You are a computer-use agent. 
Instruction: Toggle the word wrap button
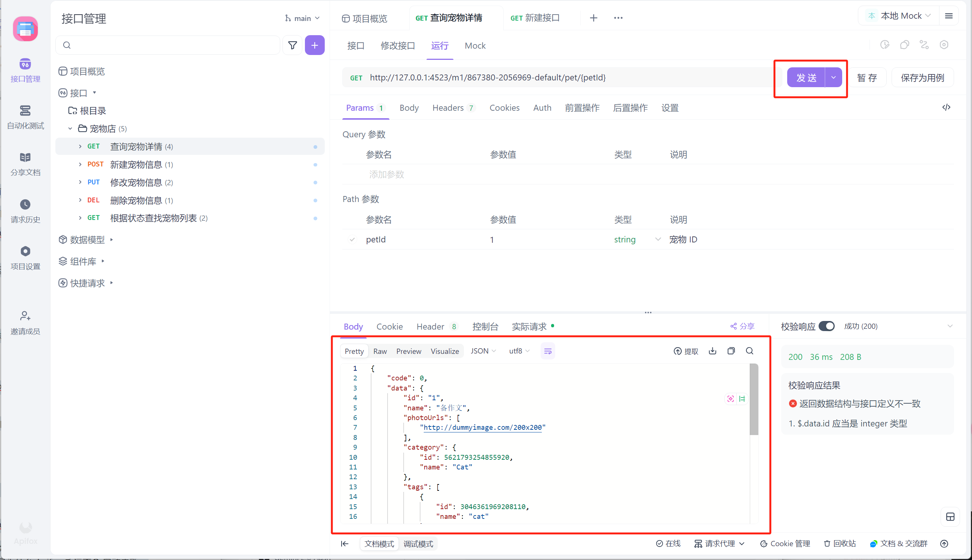(x=547, y=351)
